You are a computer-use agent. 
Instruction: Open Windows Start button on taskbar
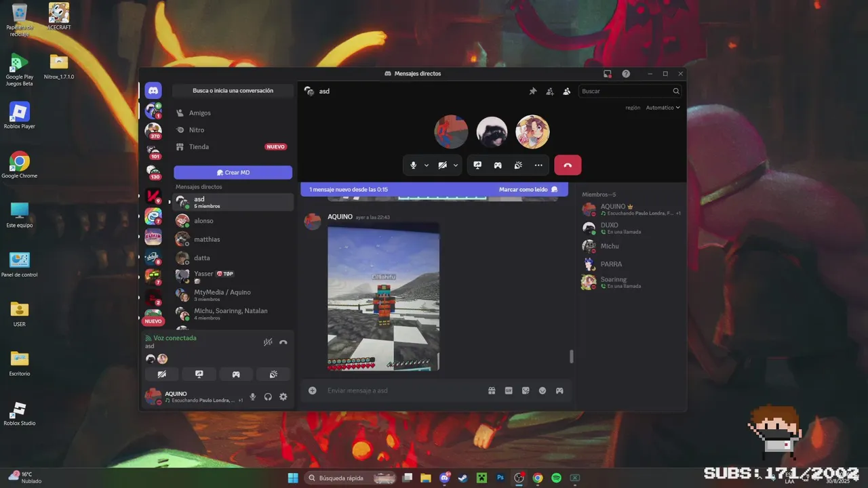293,478
